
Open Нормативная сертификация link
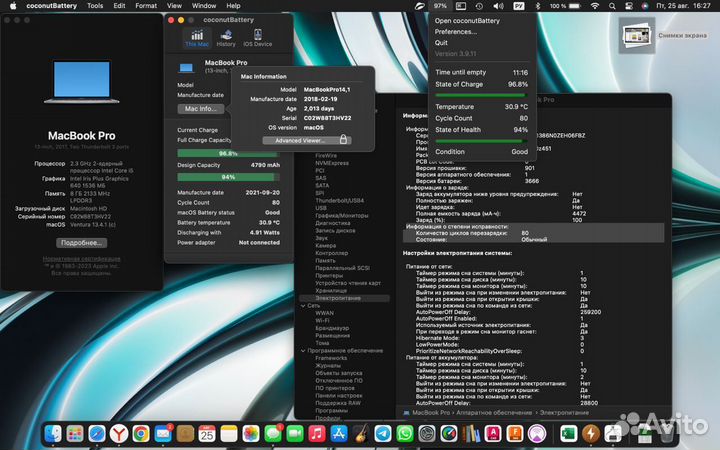click(x=81, y=259)
